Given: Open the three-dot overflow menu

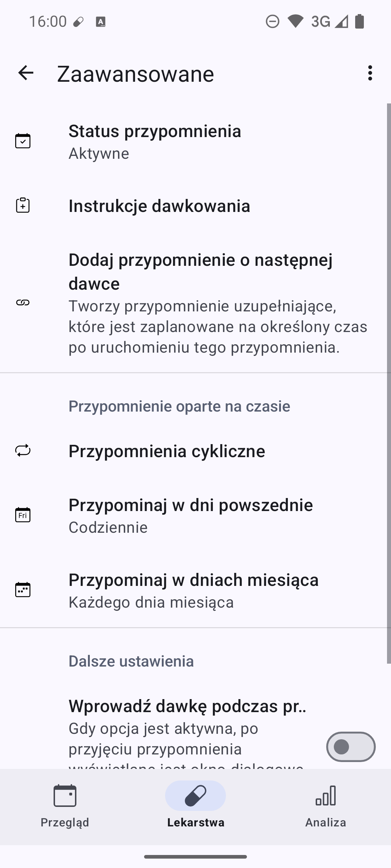Looking at the screenshot, I should pyautogui.click(x=370, y=73).
